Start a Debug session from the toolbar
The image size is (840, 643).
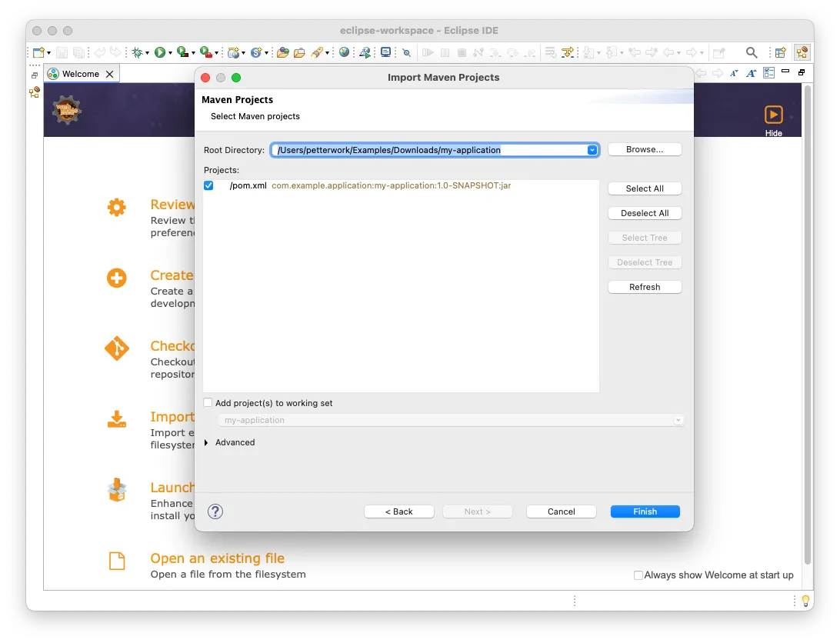[x=138, y=52]
